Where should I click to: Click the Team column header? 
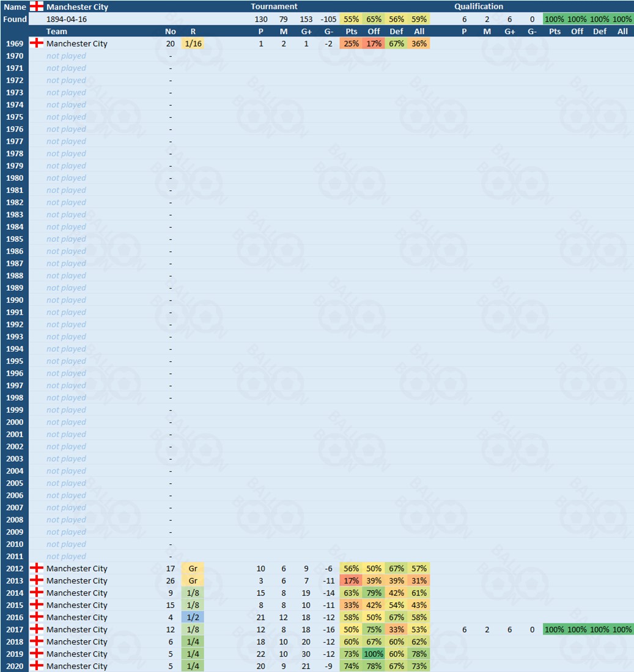point(57,31)
